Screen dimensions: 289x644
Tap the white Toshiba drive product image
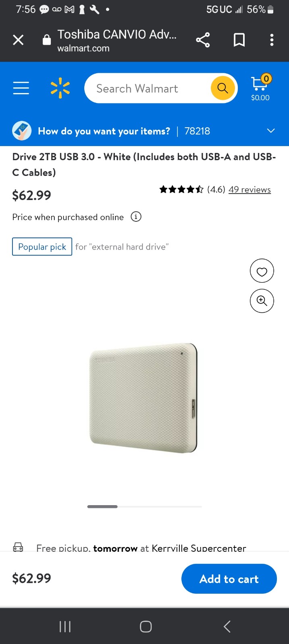click(143, 398)
